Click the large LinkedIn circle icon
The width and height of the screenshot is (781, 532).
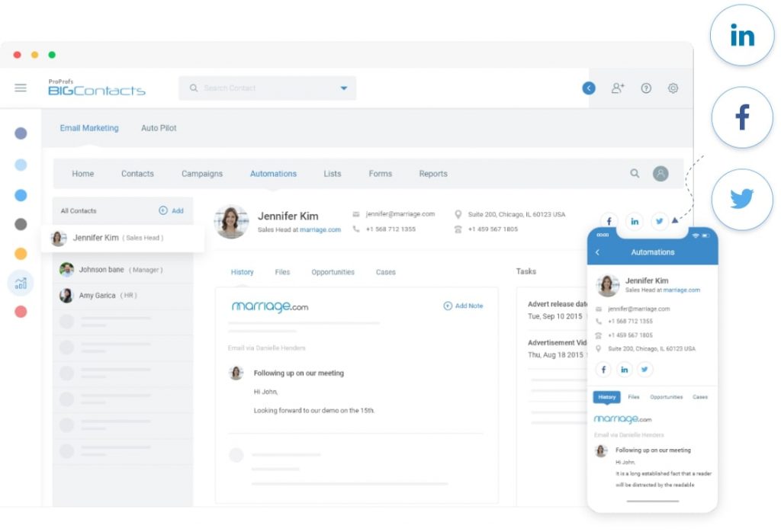click(742, 35)
